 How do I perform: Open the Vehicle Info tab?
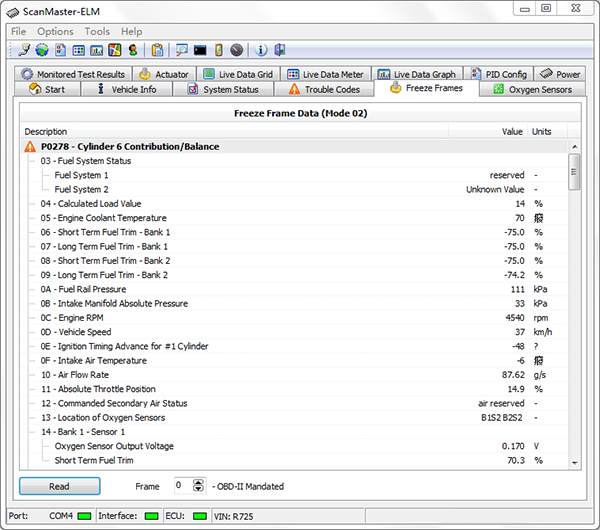[127, 89]
